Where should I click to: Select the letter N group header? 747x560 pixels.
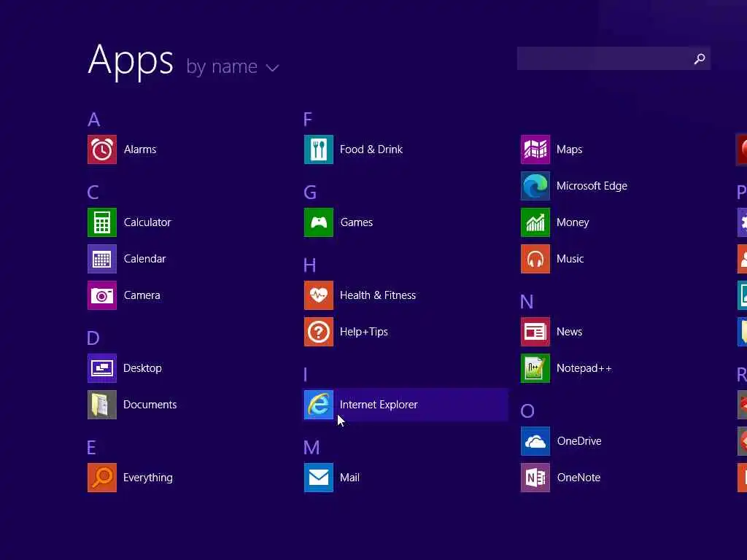(x=527, y=302)
